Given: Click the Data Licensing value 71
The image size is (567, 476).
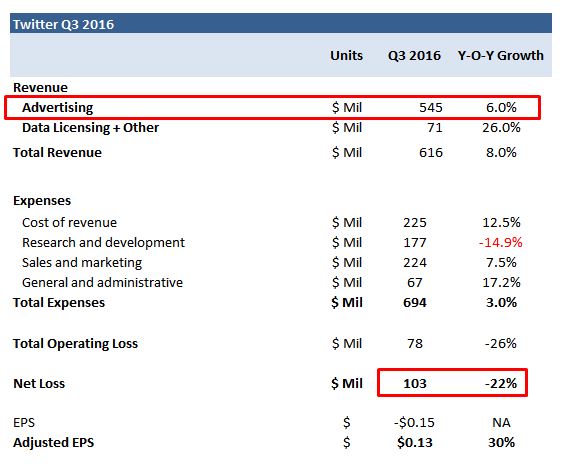Looking at the screenshot, I should (435, 128).
